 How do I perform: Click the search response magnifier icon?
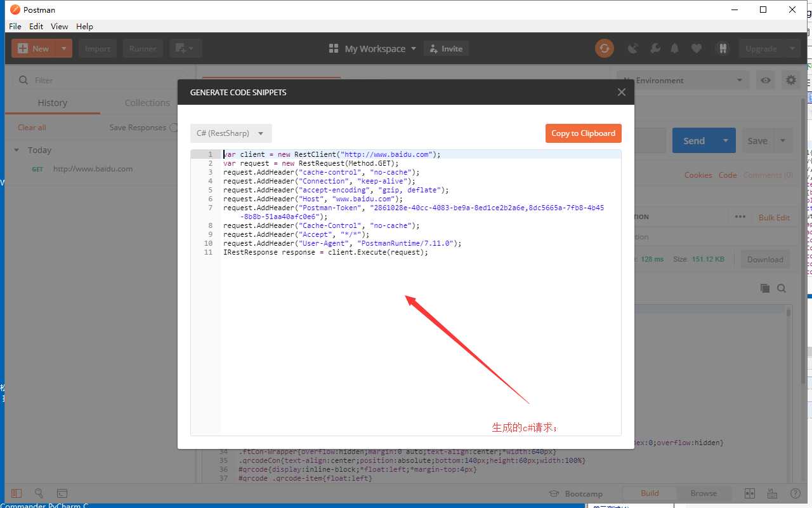tap(782, 288)
